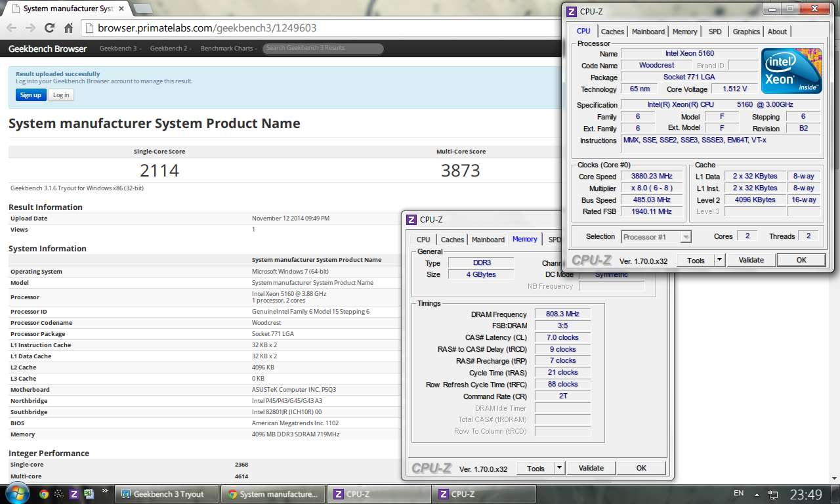Switch to Graphics tab in CPU-Z
The image size is (840, 504).
click(x=746, y=31)
